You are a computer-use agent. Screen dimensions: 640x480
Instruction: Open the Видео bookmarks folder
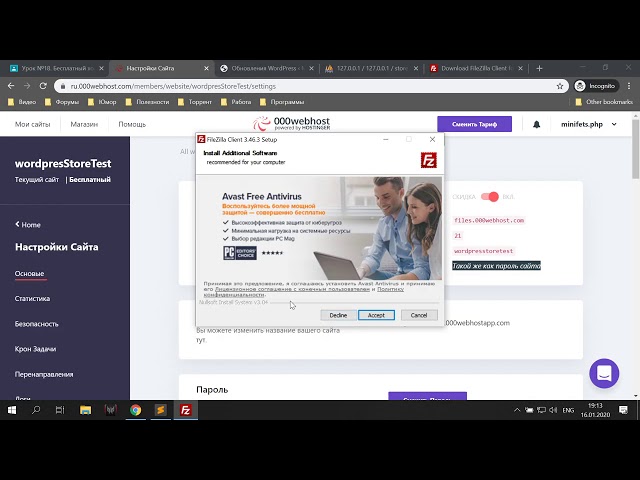click(x=22, y=102)
